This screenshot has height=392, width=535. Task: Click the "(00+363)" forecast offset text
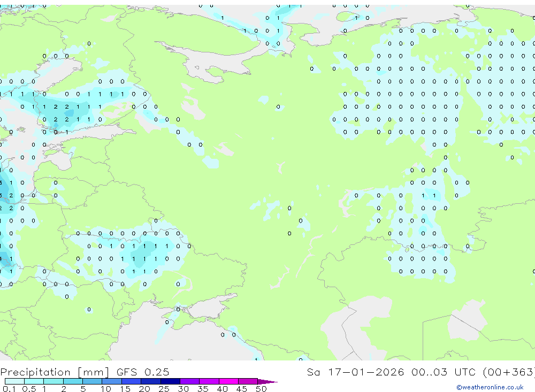pyautogui.click(x=509, y=372)
